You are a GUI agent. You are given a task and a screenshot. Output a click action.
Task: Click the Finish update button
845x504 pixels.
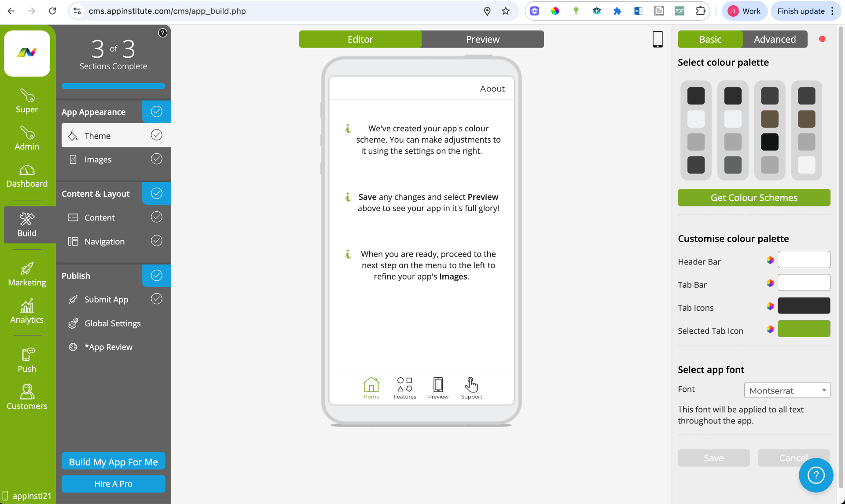806,11
